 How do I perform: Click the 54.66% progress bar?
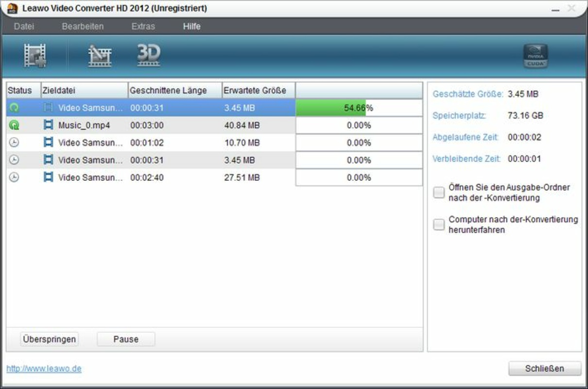click(359, 108)
